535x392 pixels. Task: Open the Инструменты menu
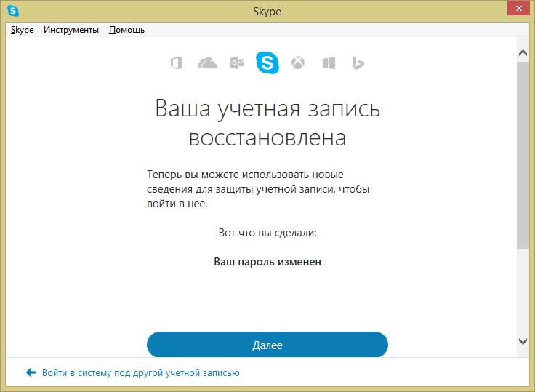[71, 30]
